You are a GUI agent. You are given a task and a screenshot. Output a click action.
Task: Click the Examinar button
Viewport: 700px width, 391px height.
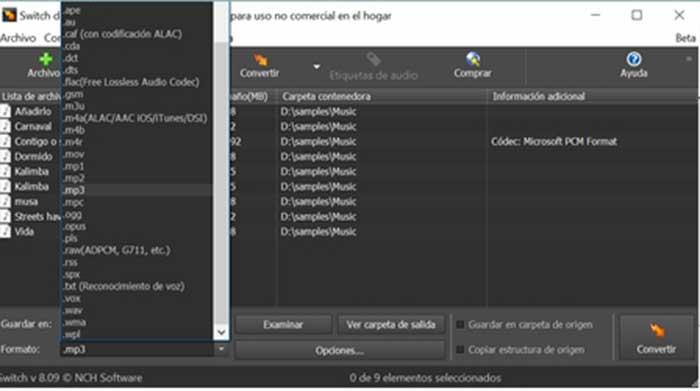(283, 324)
